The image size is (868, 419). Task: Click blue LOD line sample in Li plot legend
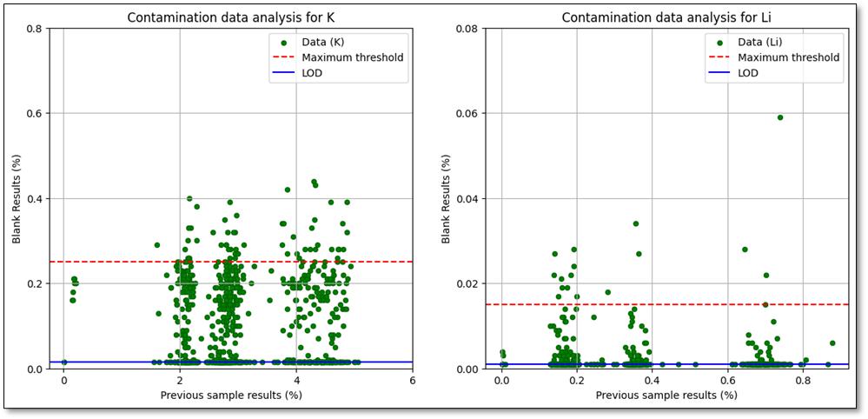[x=719, y=73]
